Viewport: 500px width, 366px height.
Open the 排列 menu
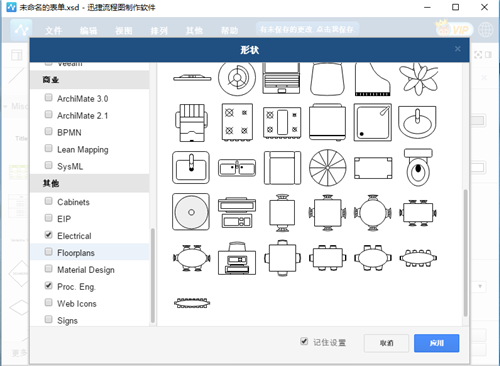[x=159, y=31]
